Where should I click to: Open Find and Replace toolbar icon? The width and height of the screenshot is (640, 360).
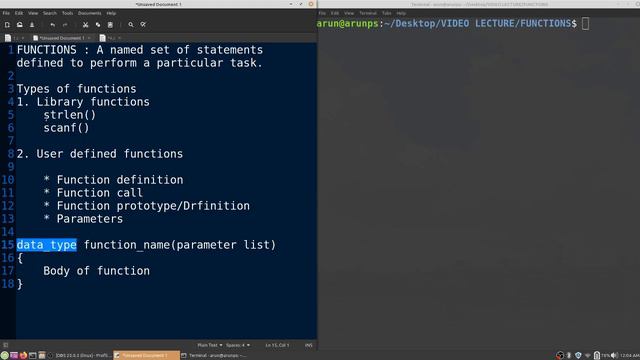pos(143,25)
